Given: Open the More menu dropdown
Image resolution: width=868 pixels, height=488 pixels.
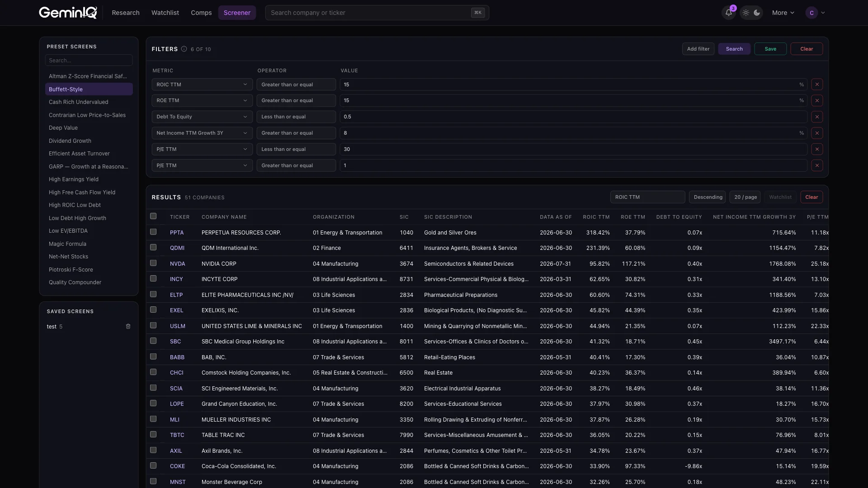Looking at the screenshot, I should point(783,13).
